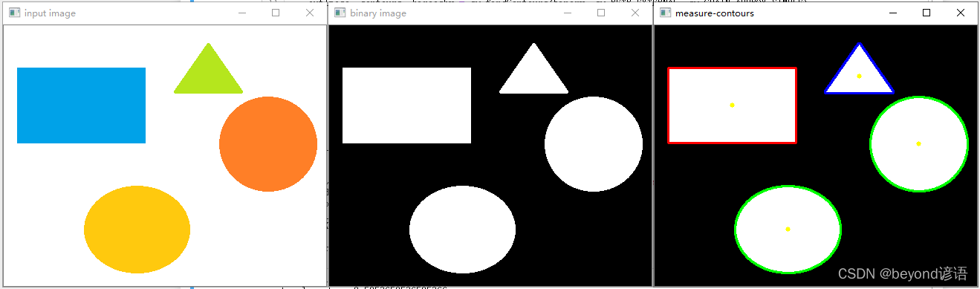Click the green-outlined circle's yellow center dot
The image size is (980, 289).
coord(918,143)
